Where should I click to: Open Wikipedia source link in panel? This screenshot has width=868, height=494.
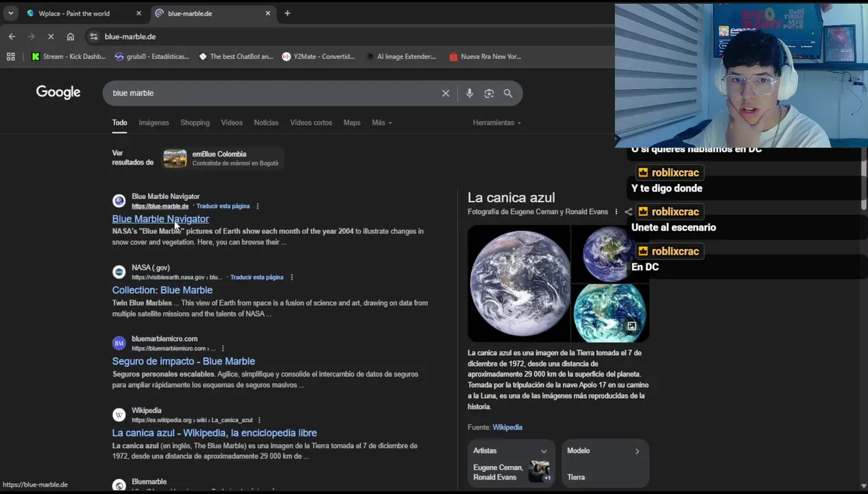(507, 427)
